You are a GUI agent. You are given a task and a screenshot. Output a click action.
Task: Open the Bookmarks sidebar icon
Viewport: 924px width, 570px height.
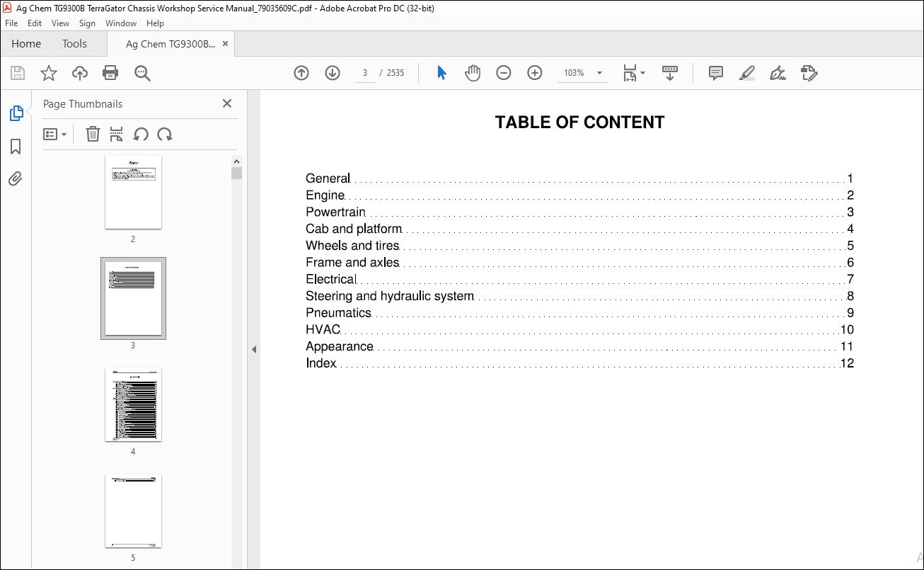(16, 147)
